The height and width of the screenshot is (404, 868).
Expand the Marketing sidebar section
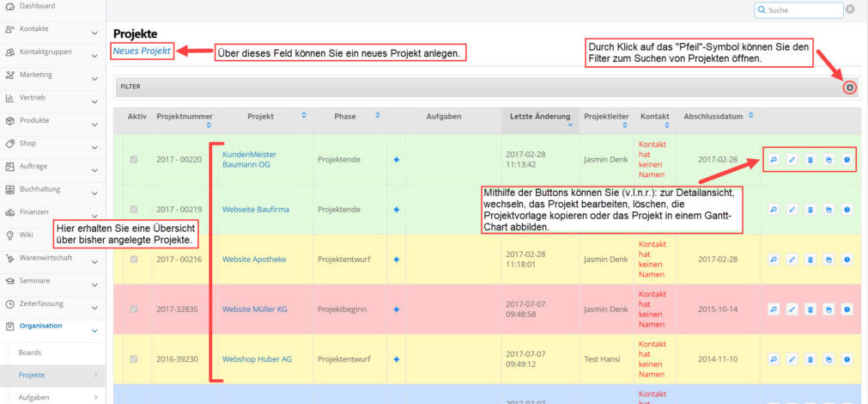coord(94,79)
